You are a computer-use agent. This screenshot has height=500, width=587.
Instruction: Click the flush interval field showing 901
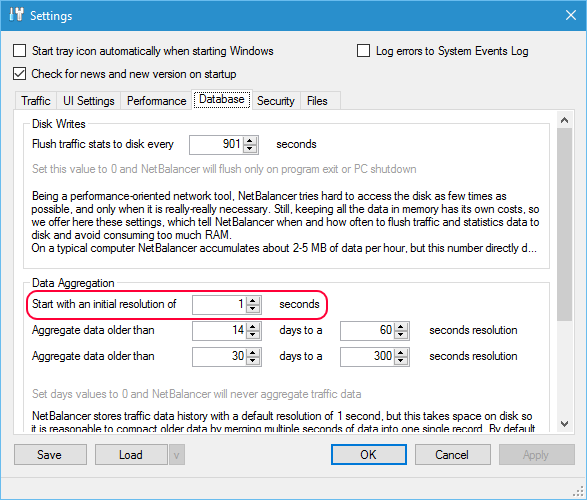216,144
